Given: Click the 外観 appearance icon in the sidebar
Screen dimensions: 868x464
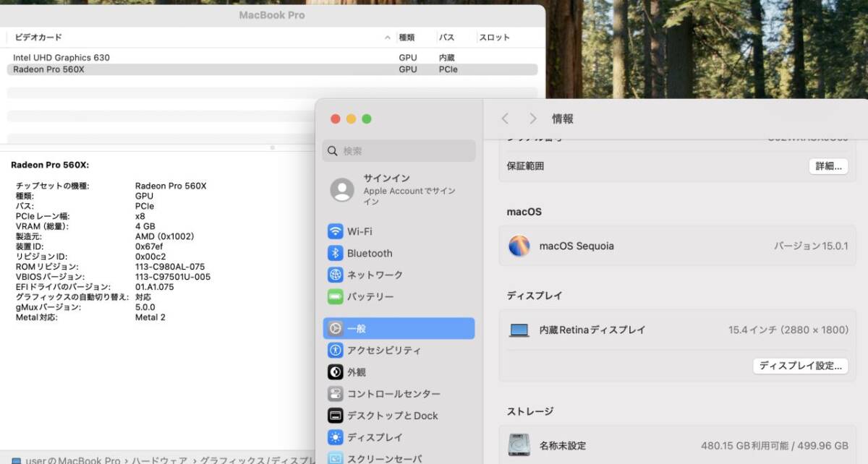Looking at the screenshot, I should click(335, 371).
